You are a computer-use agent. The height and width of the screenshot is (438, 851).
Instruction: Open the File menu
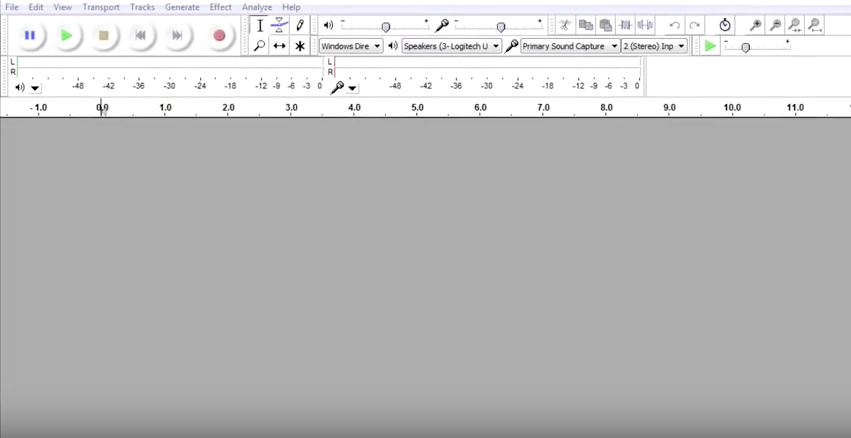(x=11, y=7)
